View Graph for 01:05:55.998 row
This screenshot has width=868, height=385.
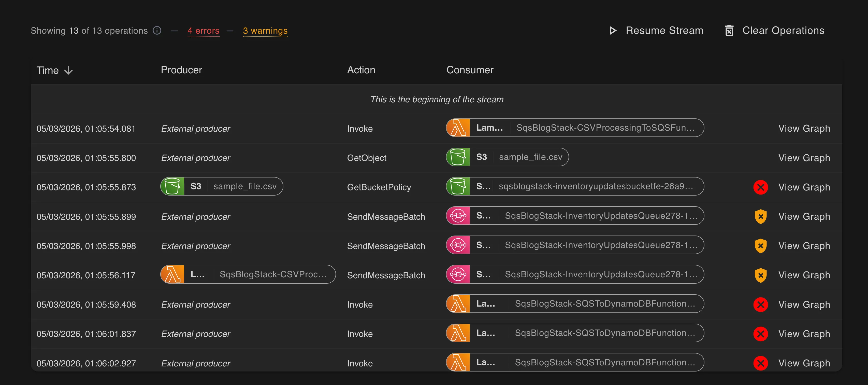[804, 246]
